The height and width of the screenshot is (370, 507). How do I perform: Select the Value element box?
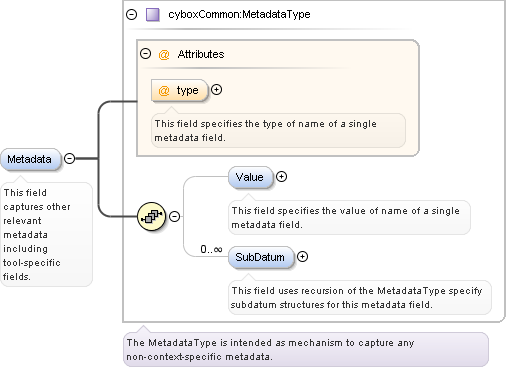click(250, 177)
